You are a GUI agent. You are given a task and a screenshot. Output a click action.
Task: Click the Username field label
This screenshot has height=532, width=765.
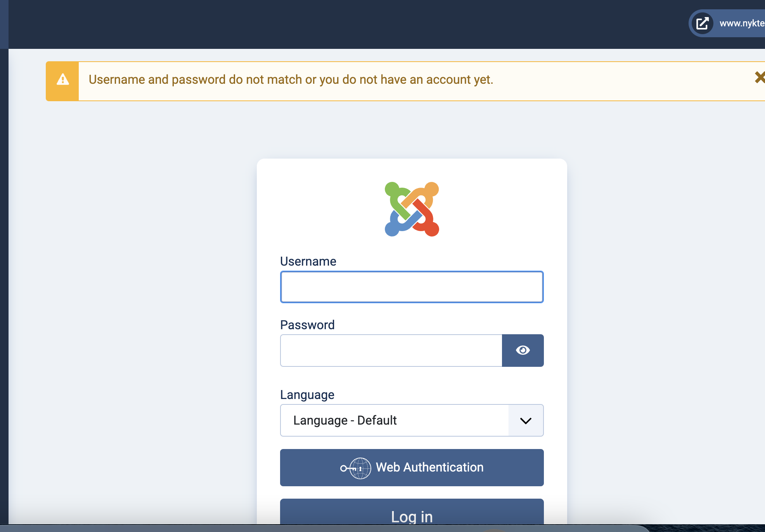coord(308,261)
